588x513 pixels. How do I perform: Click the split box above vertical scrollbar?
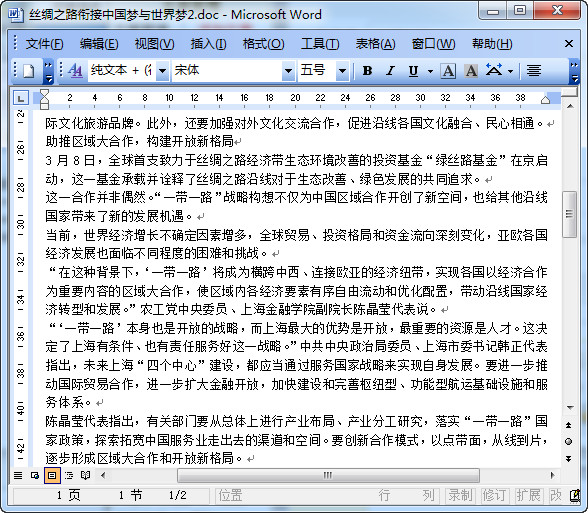point(570,92)
